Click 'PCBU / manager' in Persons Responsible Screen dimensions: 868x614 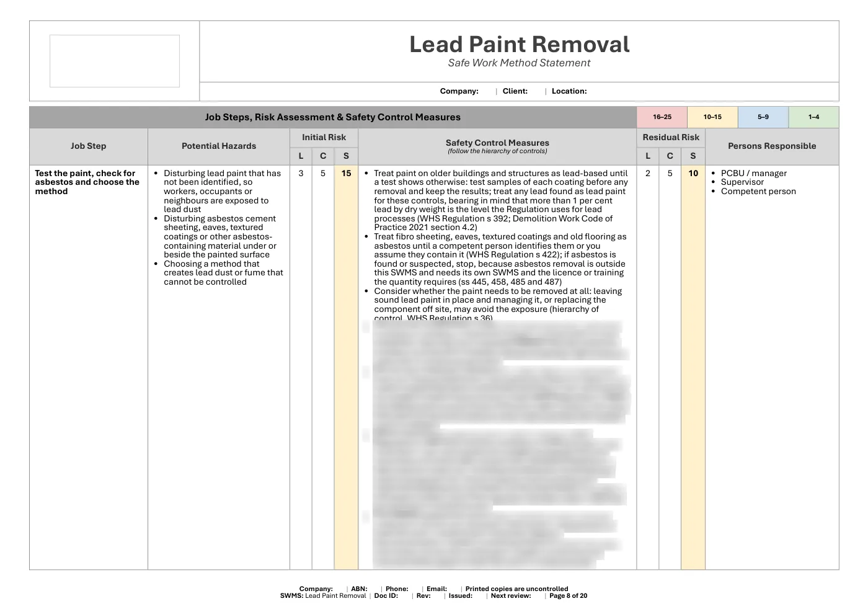tap(754, 174)
